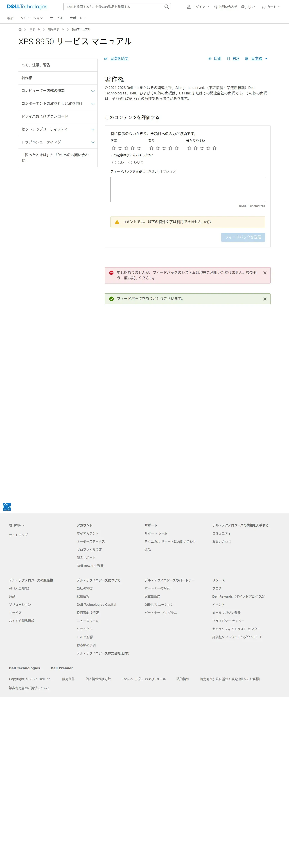Click the footer JP/JA globe icon
This screenshot has height=868, width=289.
click(x=11, y=525)
